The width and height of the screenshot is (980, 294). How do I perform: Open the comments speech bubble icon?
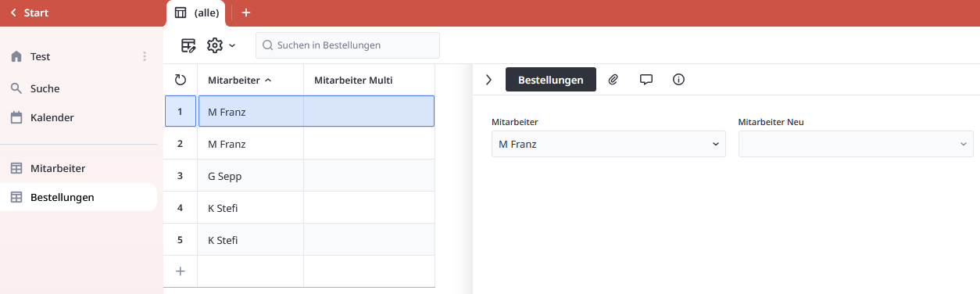646,79
